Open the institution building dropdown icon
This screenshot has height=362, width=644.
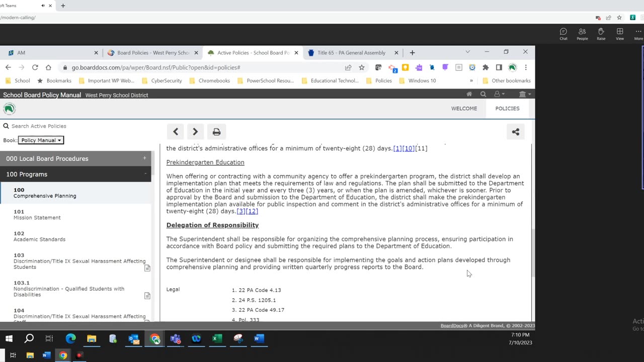point(524,94)
